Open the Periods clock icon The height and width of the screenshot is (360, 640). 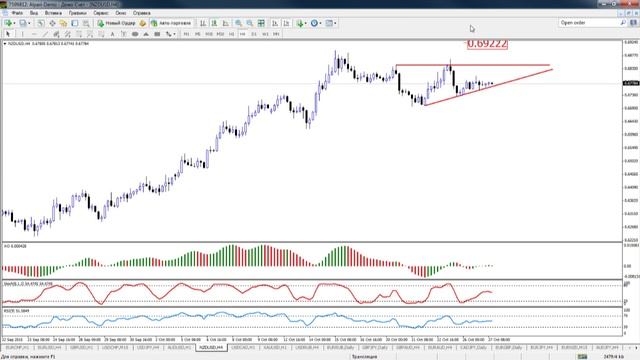pos(314,23)
